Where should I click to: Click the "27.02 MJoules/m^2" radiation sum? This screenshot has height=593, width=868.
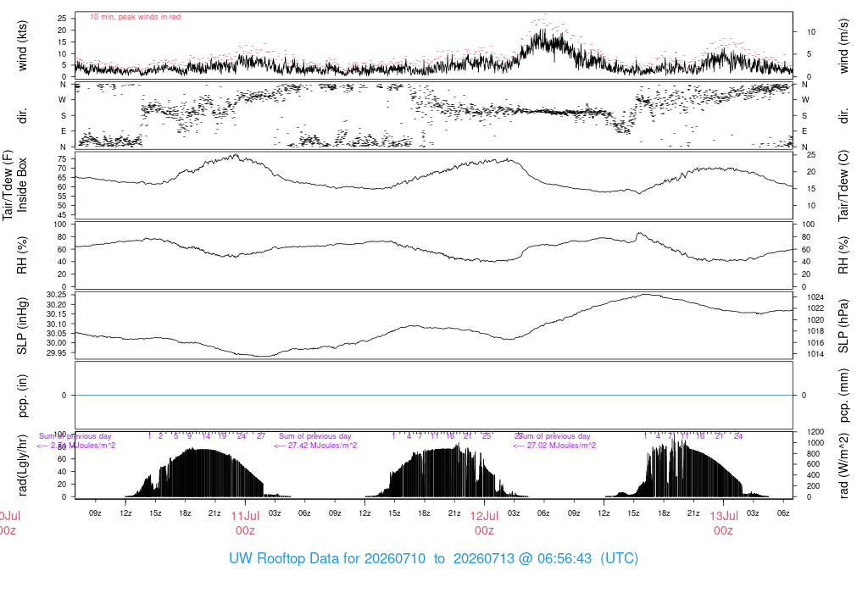561,446
